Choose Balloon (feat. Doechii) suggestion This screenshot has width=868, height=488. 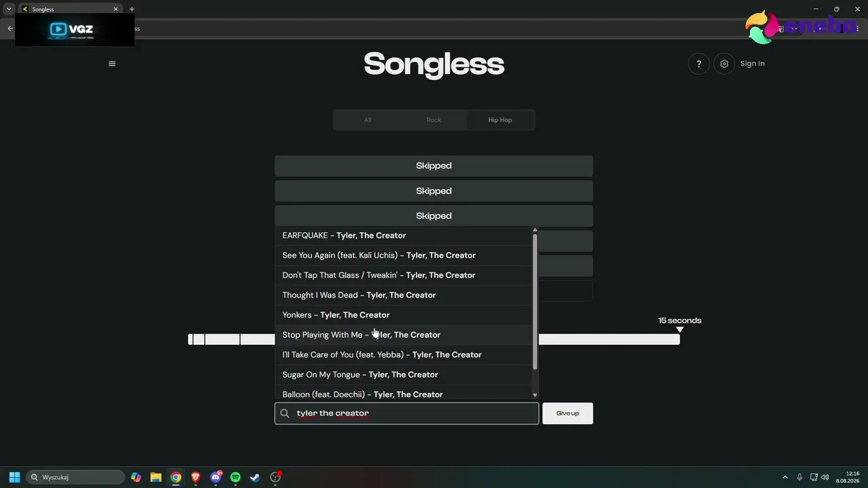tap(404, 394)
